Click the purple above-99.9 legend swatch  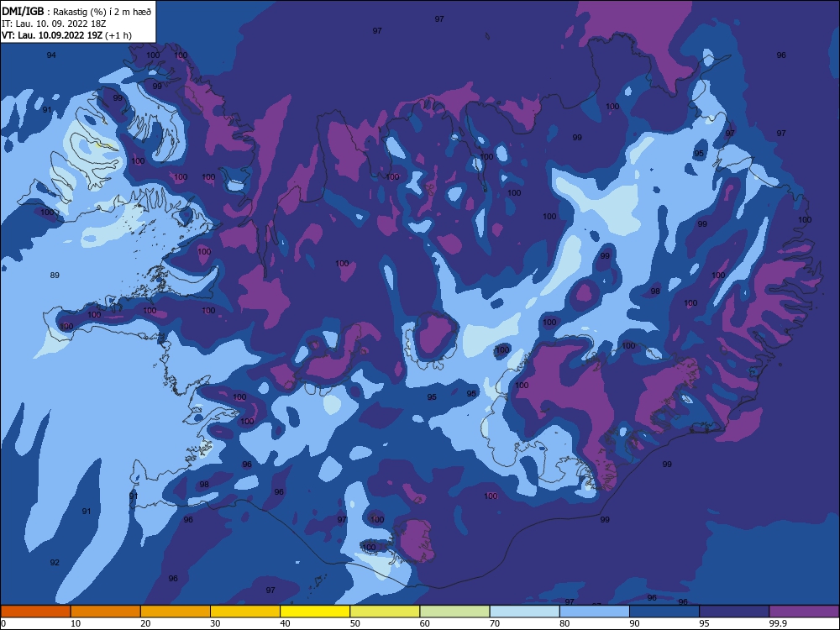tap(804, 612)
